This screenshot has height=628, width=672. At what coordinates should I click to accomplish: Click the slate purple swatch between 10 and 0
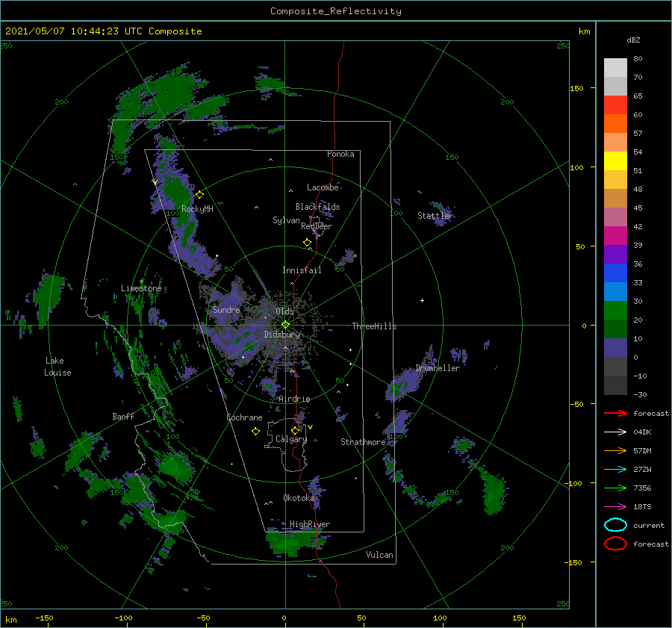pyautogui.click(x=615, y=347)
